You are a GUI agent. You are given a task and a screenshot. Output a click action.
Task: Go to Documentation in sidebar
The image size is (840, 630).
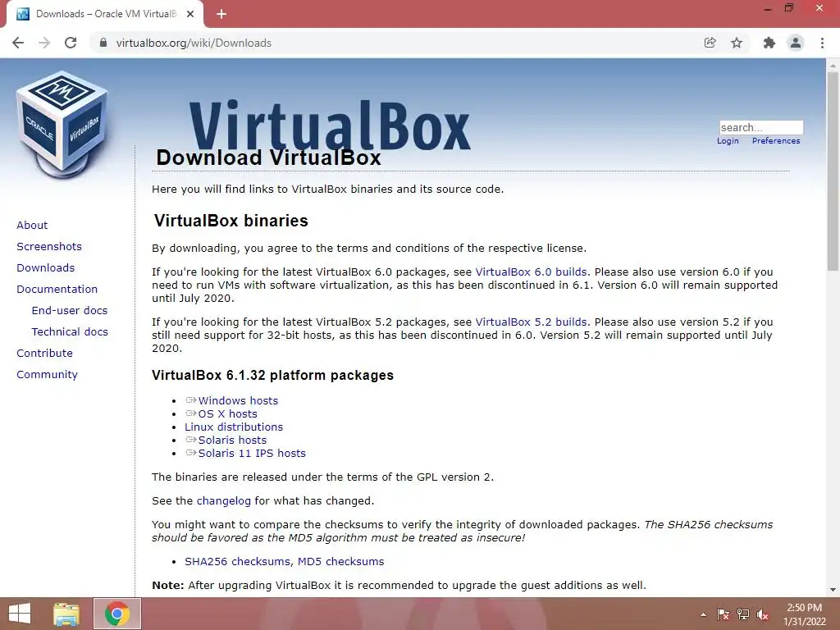[x=57, y=290]
